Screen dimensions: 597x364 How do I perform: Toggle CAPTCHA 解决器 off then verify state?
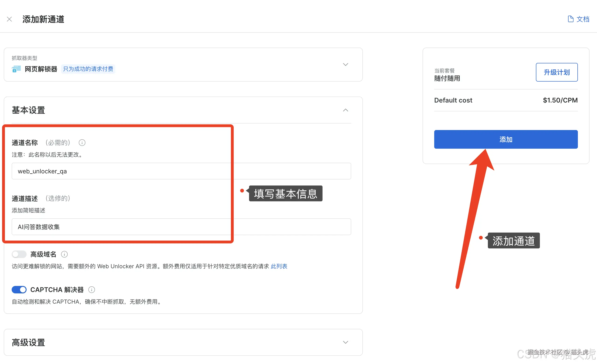[x=19, y=290]
